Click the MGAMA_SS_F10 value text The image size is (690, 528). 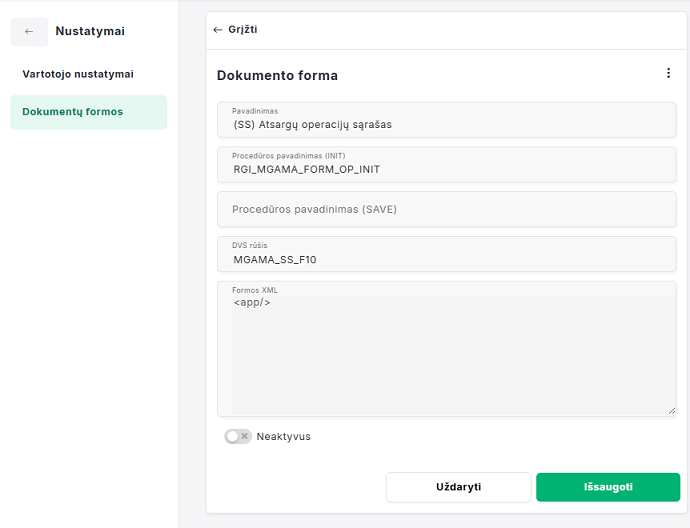tap(275, 260)
